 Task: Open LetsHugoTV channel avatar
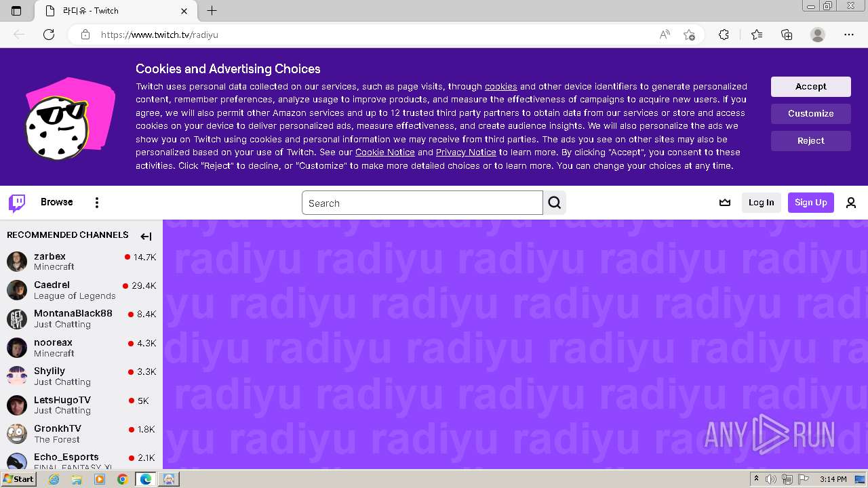coord(17,405)
